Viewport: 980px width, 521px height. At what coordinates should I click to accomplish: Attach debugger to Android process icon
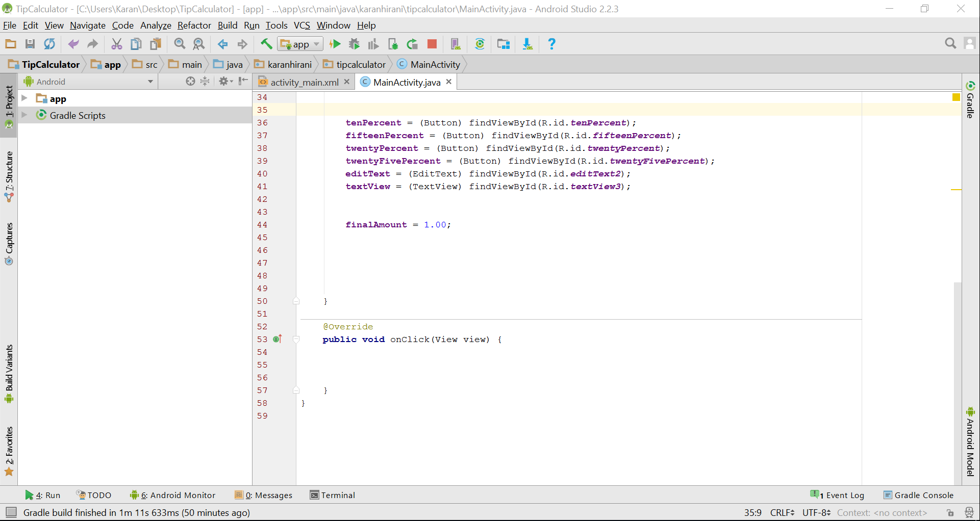point(393,44)
